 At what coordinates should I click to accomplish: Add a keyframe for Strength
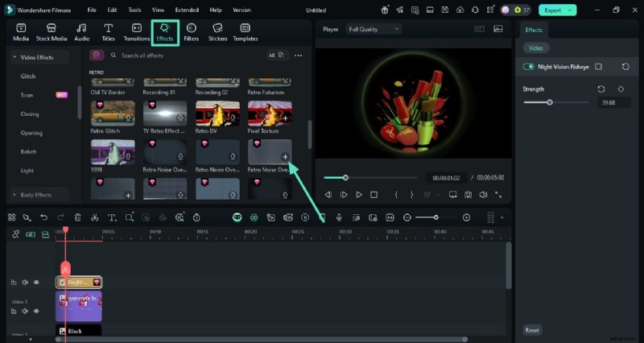coord(621,89)
